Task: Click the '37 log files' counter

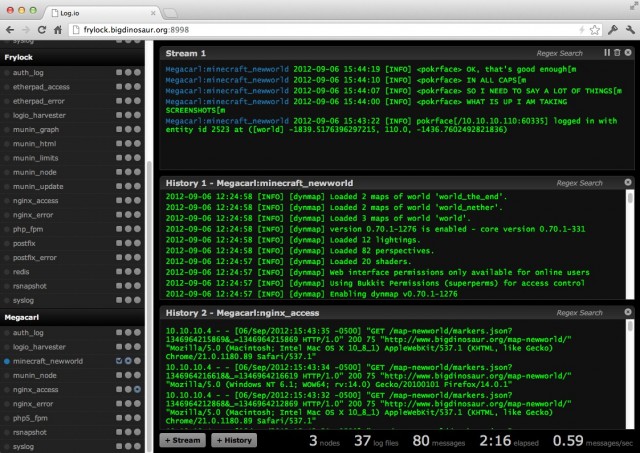Action: point(376,441)
